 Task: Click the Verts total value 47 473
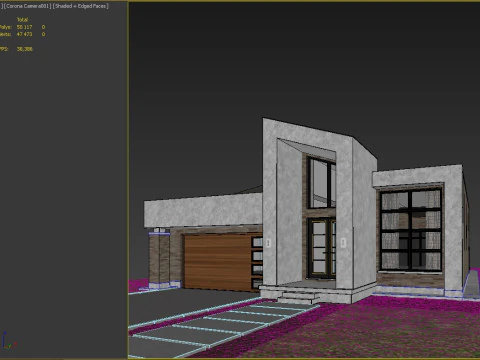tap(25, 34)
